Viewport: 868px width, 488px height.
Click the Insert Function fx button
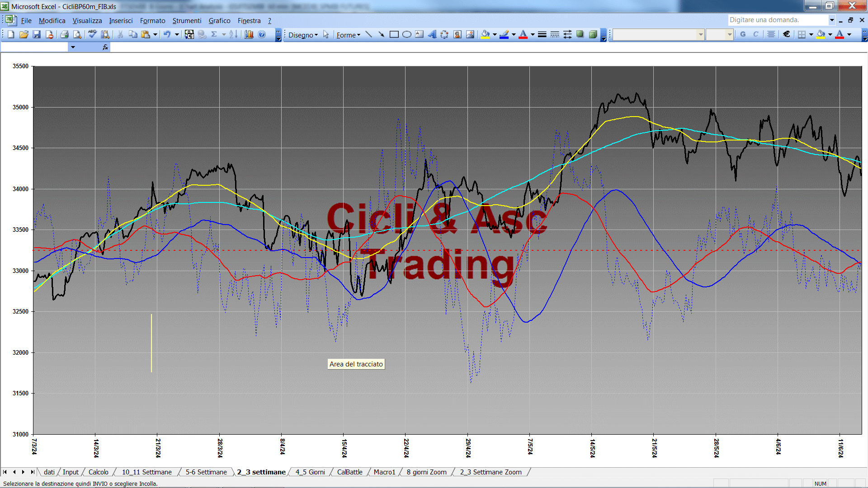pos(105,47)
